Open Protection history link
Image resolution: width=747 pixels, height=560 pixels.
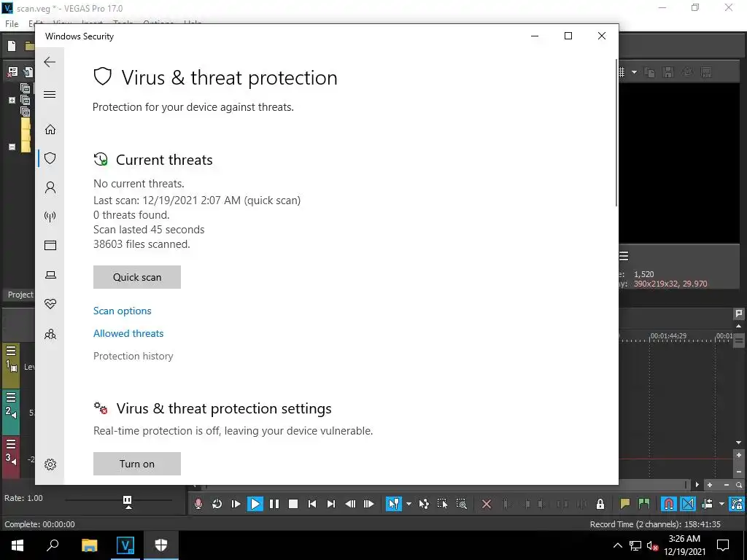click(x=133, y=356)
